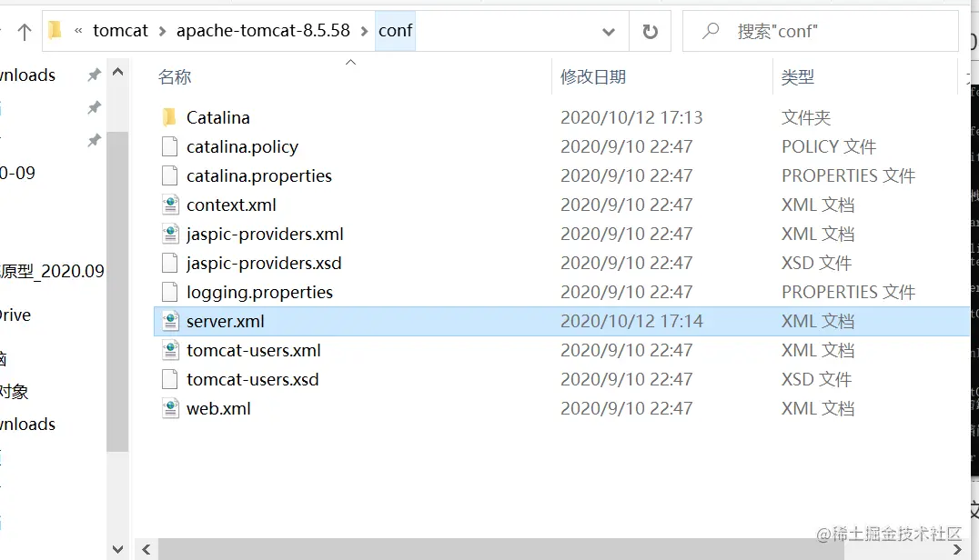Image resolution: width=979 pixels, height=560 pixels.
Task: Click the search "conf" input field
Action: click(821, 31)
